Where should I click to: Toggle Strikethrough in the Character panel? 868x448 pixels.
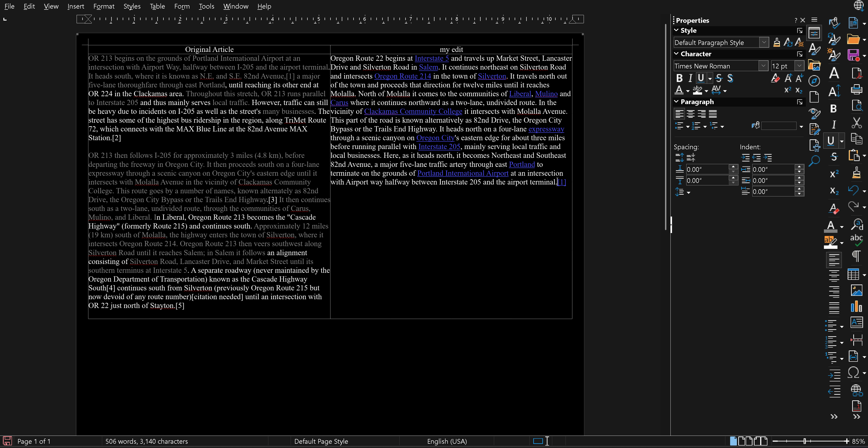[719, 78]
